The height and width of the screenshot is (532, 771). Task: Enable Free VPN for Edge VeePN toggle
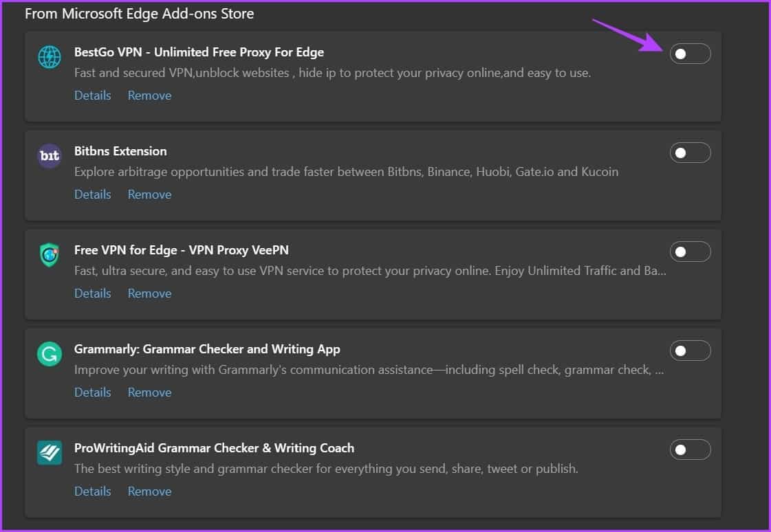point(690,252)
